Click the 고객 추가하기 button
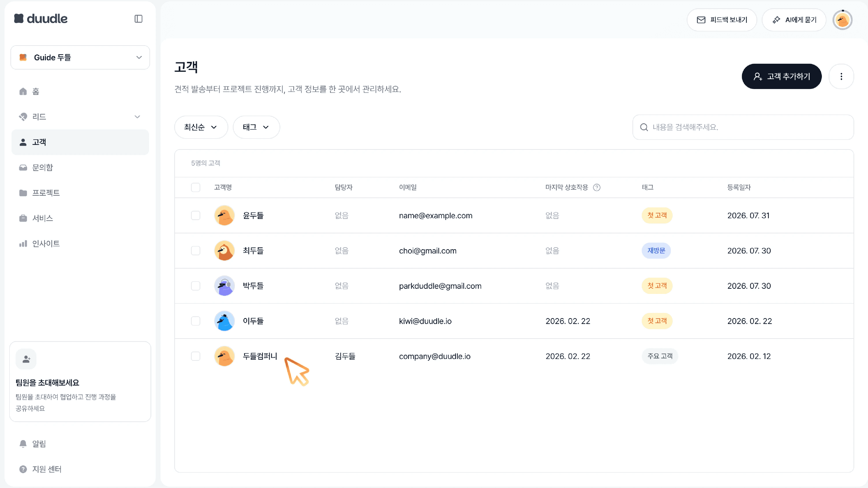 coord(781,76)
